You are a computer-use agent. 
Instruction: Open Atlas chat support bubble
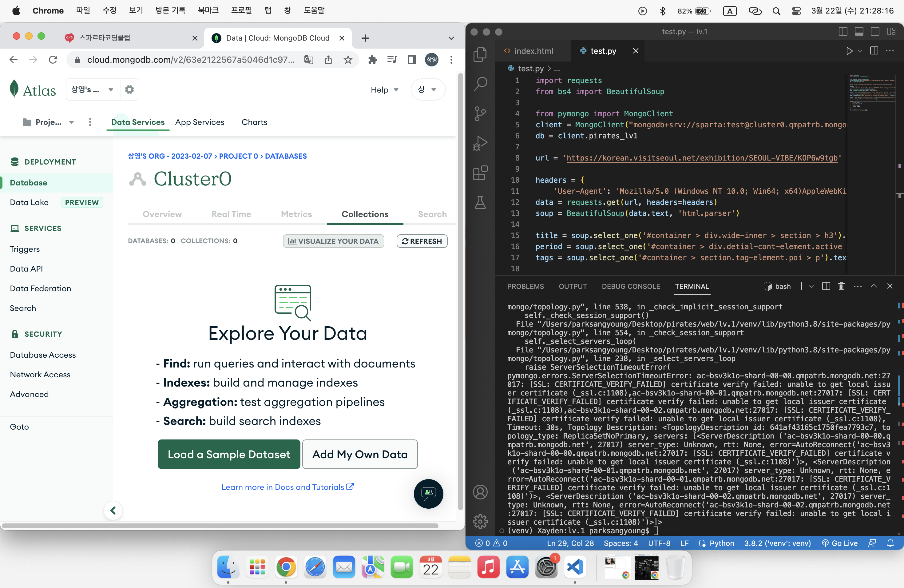(x=428, y=493)
